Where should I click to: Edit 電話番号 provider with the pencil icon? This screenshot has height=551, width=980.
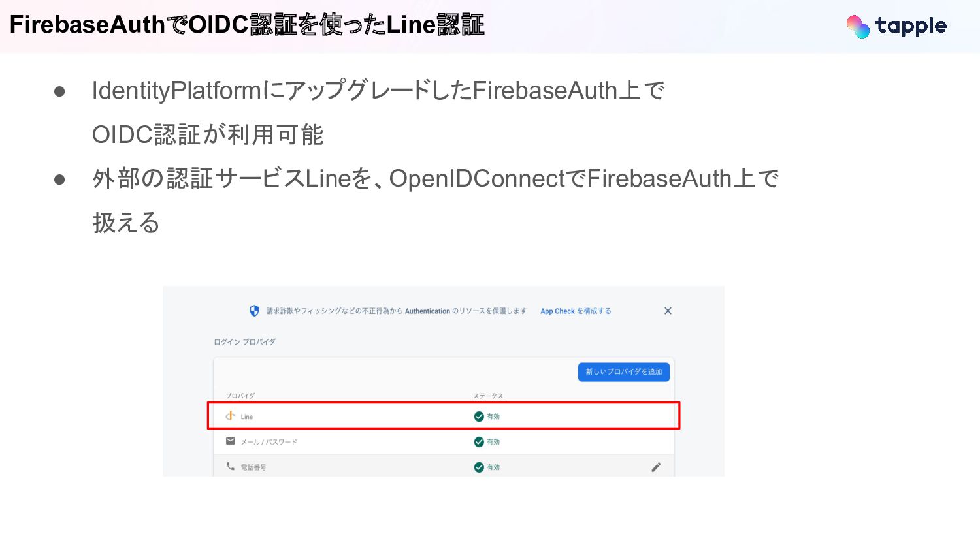656,467
